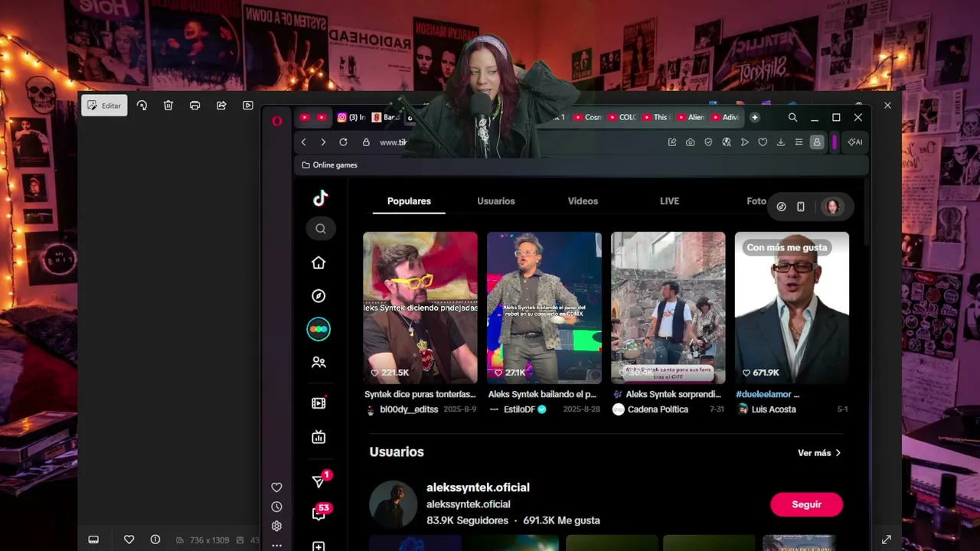The width and height of the screenshot is (980, 551).
Task: Open Opera sidebar history clock
Action: (276, 507)
